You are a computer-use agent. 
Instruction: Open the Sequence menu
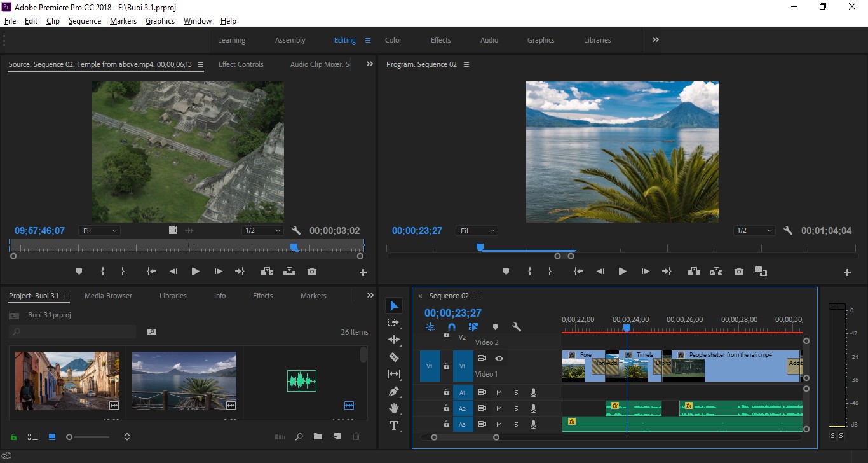point(85,21)
